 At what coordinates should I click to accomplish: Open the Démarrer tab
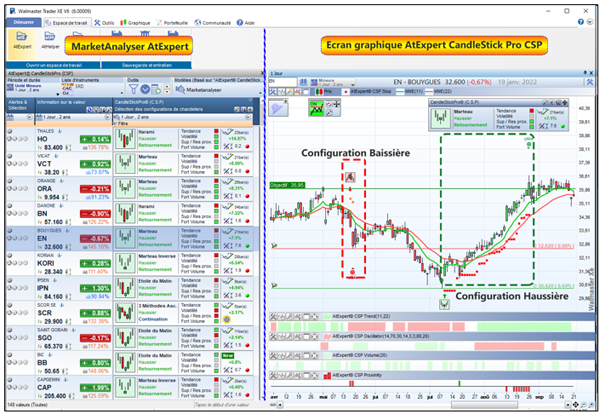pyautogui.click(x=24, y=22)
